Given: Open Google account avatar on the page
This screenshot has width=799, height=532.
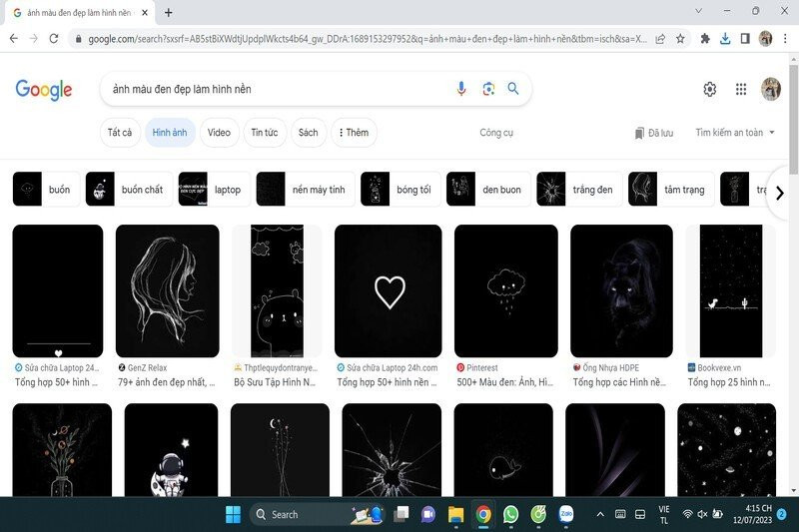Looking at the screenshot, I should 770,89.
